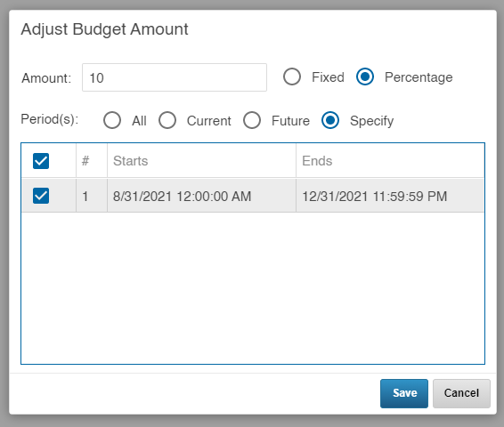Toggle the select-all checkbox in table header

(x=41, y=161)
